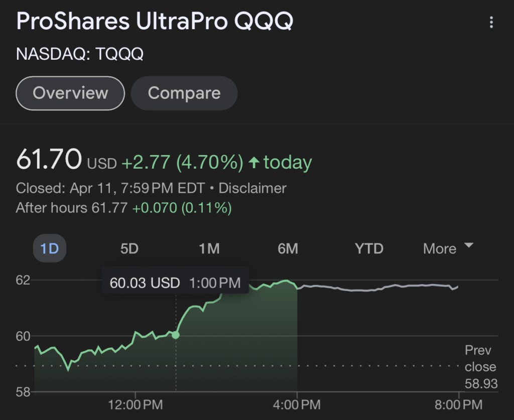This screenshot has width=514, height=420.
Task: Click the green up arrow icon
Action: (x=254, y=162)
